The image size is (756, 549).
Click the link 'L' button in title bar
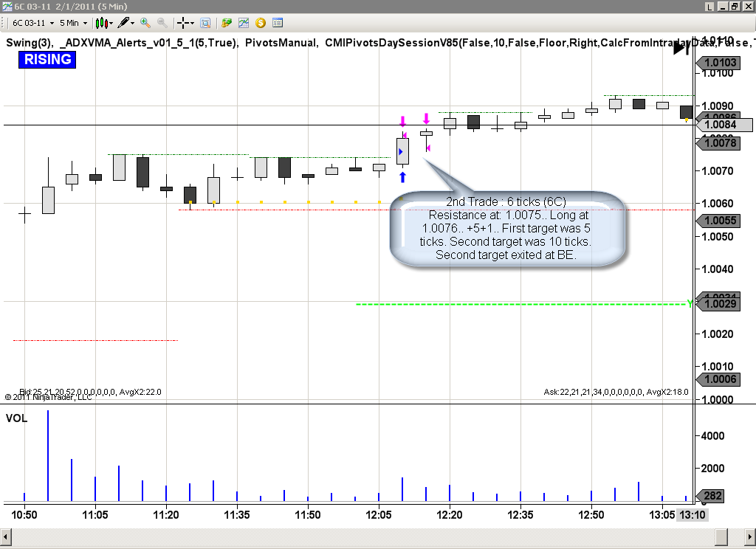coord(709,6)
